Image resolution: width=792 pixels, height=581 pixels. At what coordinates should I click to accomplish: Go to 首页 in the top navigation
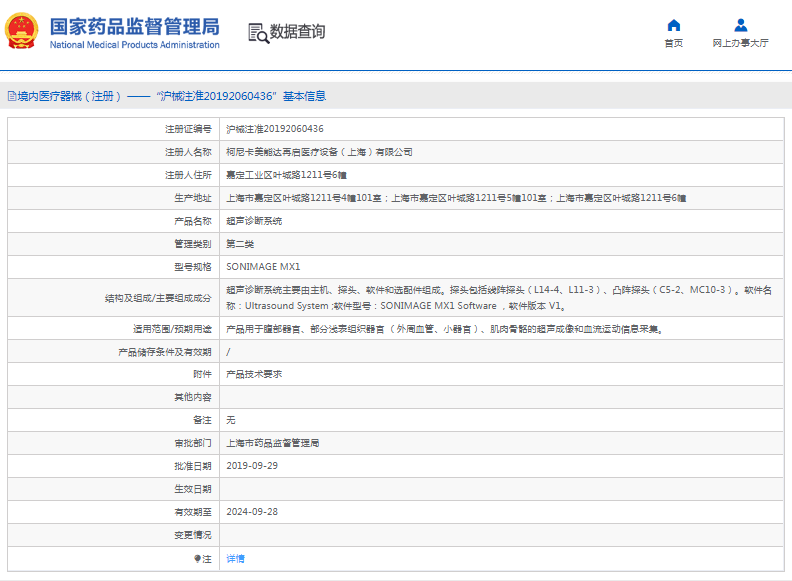673,43
